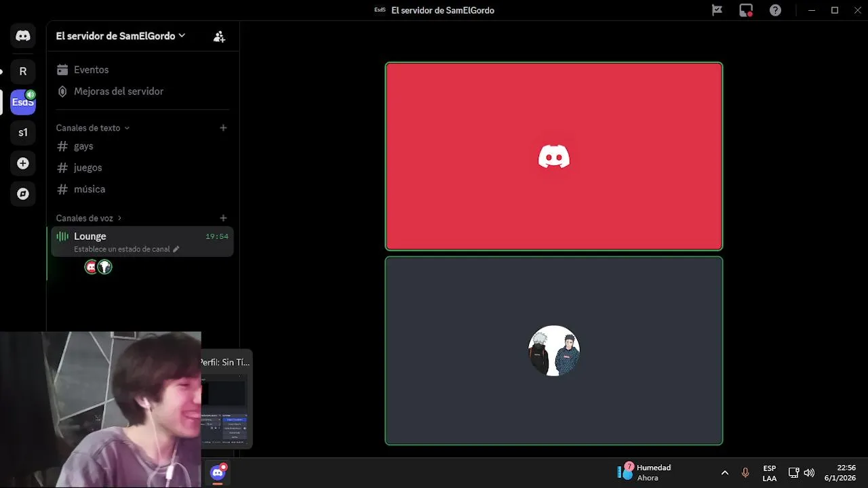Open the help question mark icon
The image size is (868, 488).
tap(775, 10)
